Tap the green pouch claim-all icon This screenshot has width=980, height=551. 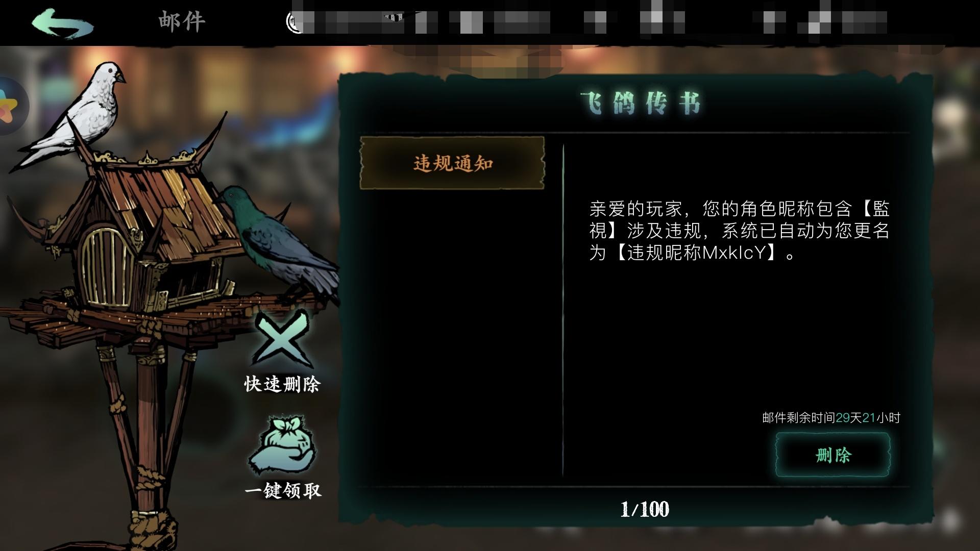point(282,446)
